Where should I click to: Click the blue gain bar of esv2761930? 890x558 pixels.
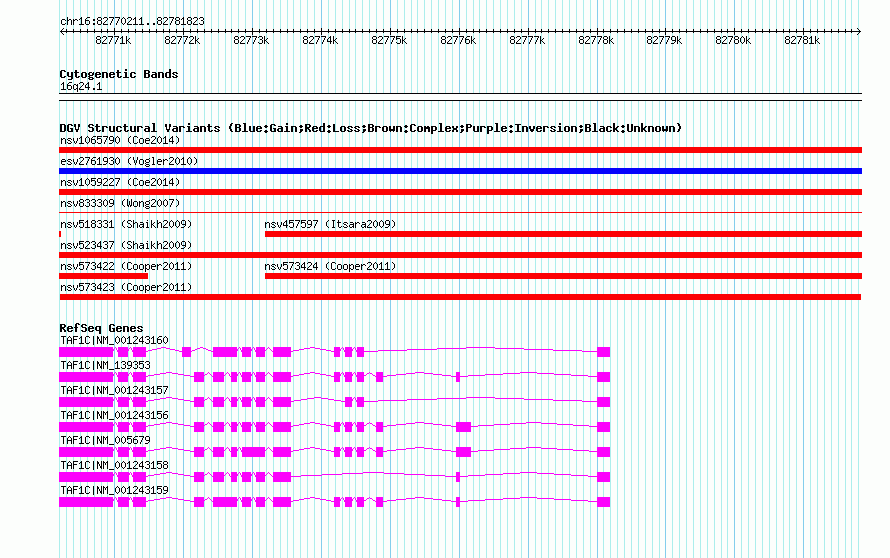click(x=460, y=171)
